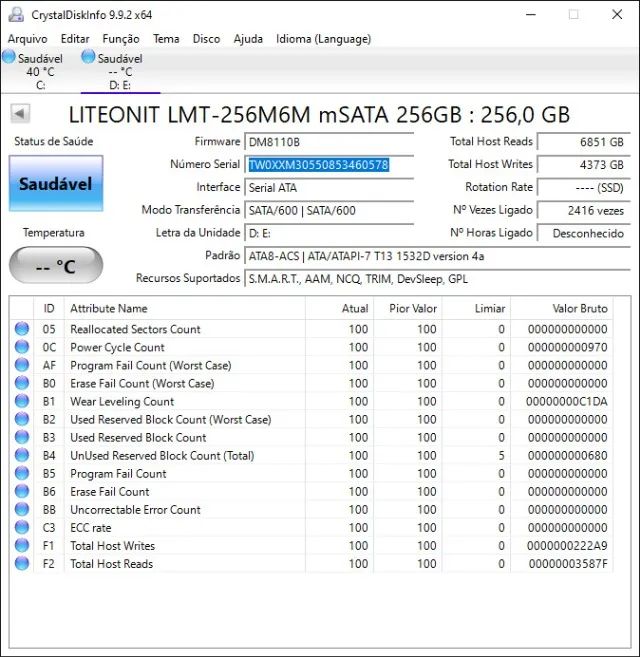Click the Uncorrectable Error Count attribute name
This screenshot has height=657, width=640.
135,510
